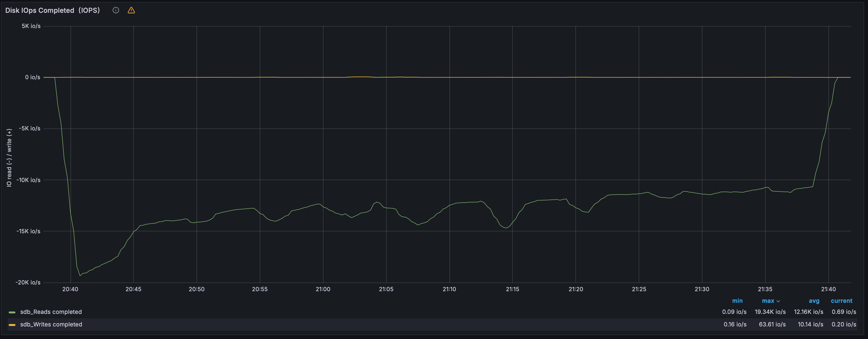868x339 pixels.
Task: Click the 12.16K io/s avg value
Action: 808,312
